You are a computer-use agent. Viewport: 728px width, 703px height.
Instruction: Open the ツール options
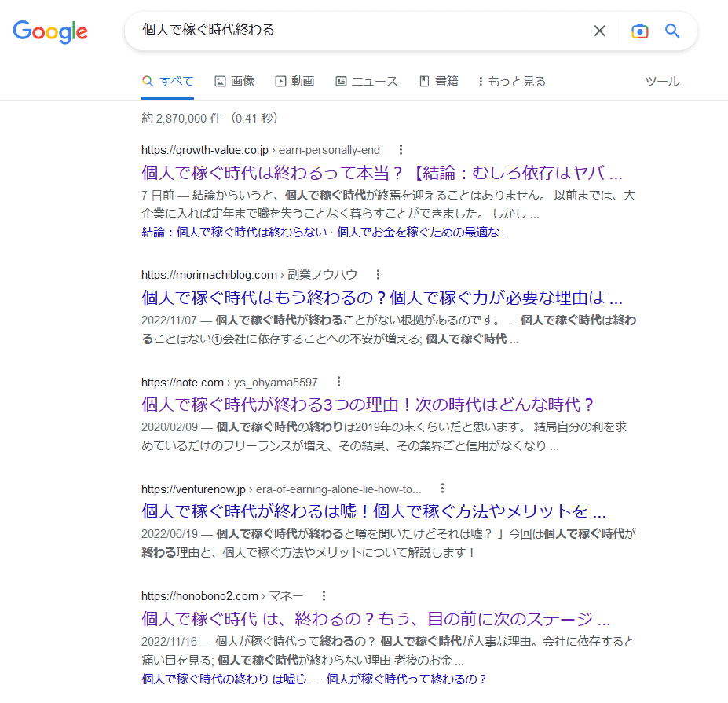point(662,82)
